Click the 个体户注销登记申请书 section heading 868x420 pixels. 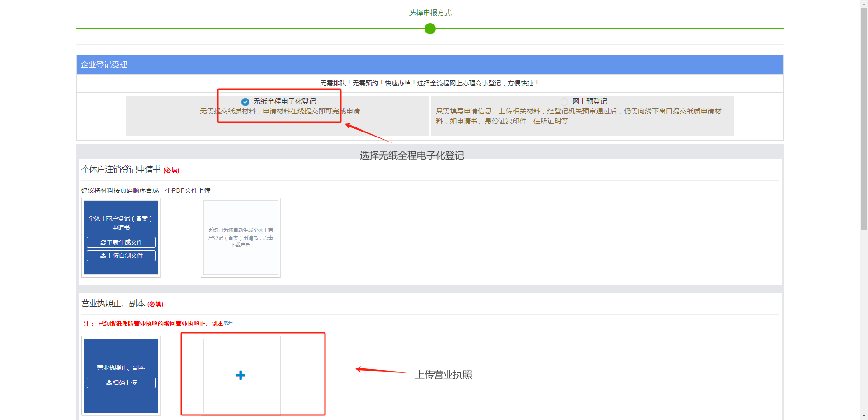pos(121,170)
